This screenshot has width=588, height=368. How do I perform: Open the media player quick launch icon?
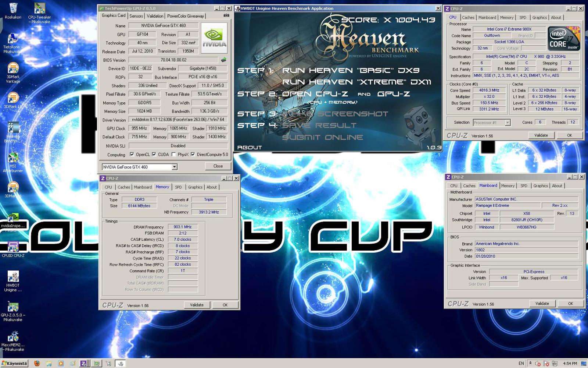click(61, 363)
